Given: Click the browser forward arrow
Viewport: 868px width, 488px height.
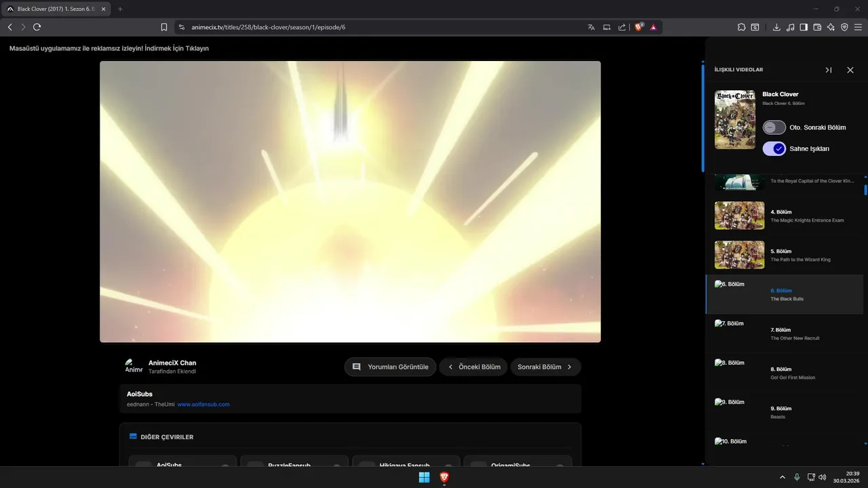Looking at the screenshot, I should (x=23, y=27).
